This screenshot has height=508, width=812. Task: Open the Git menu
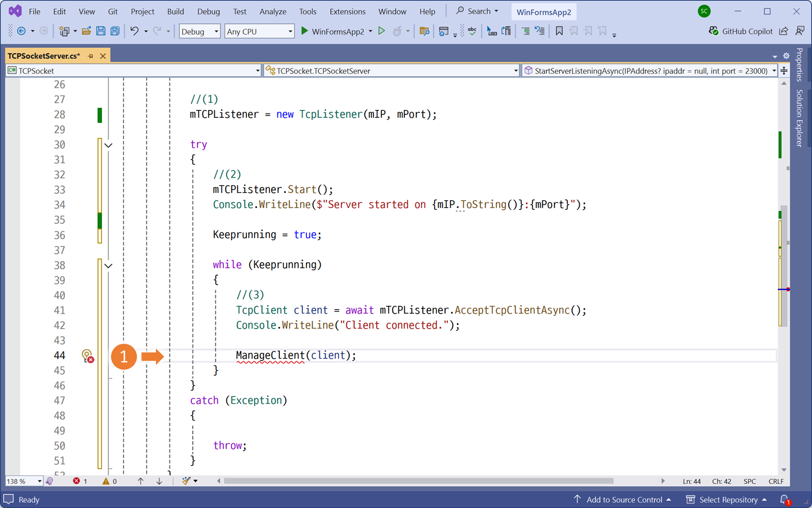[113, 11]
